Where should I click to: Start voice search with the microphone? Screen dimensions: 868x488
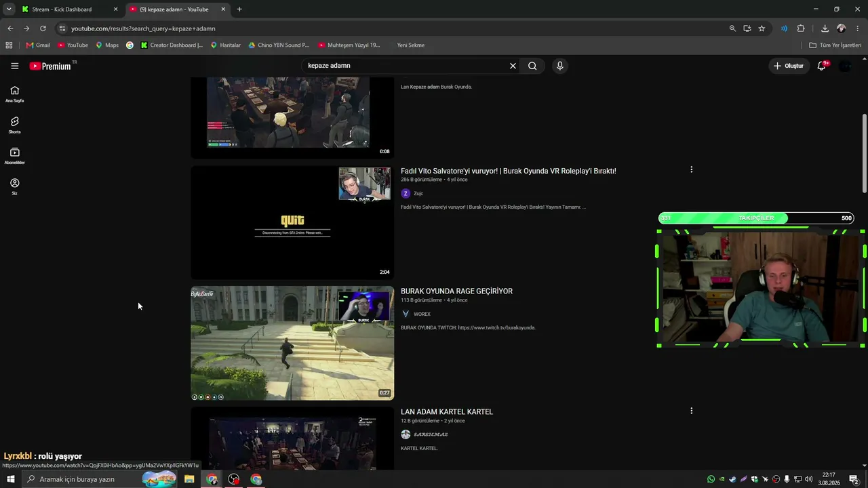pos(559,66)
